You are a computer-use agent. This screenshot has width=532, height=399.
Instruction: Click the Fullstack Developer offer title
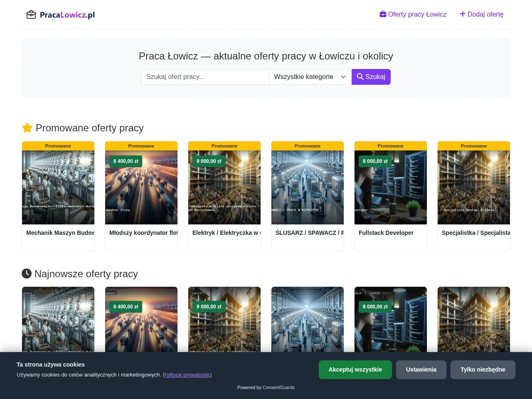pyautogui.click(x=386, y=233)
